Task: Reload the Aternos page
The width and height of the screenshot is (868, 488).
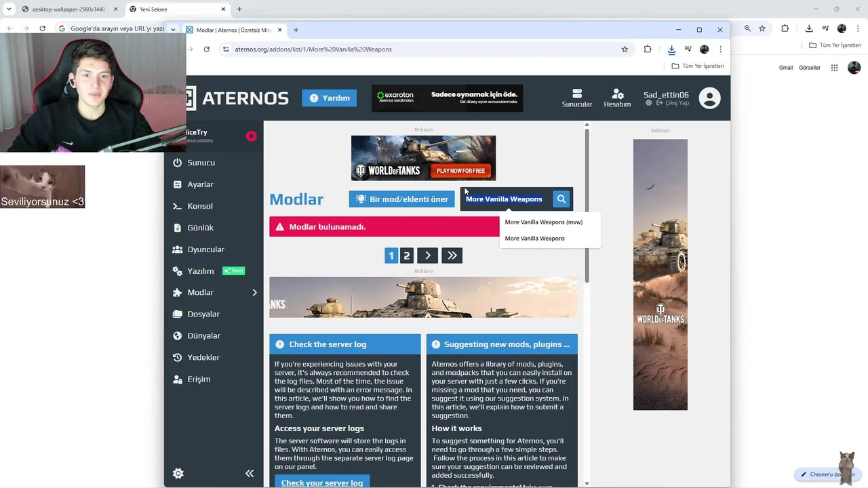Action: click(206, 49)
